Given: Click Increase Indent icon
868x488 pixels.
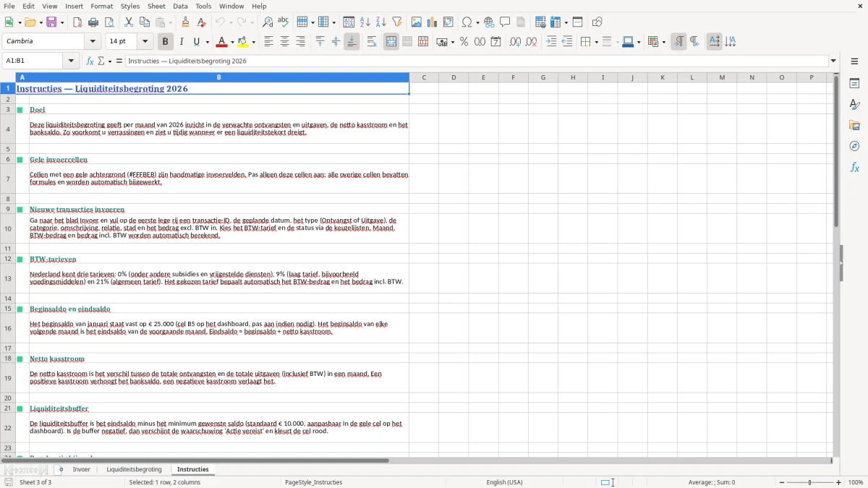Looking at the screenshot, I should pos(551,42).
